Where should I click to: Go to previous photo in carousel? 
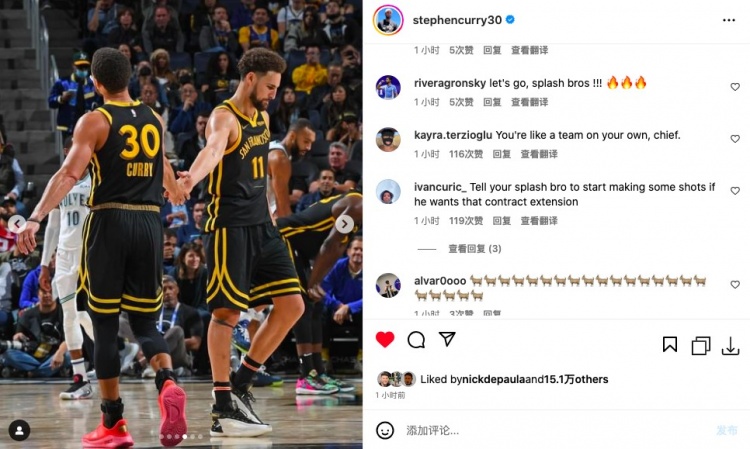pyautogui.click(x=17, y=223)
